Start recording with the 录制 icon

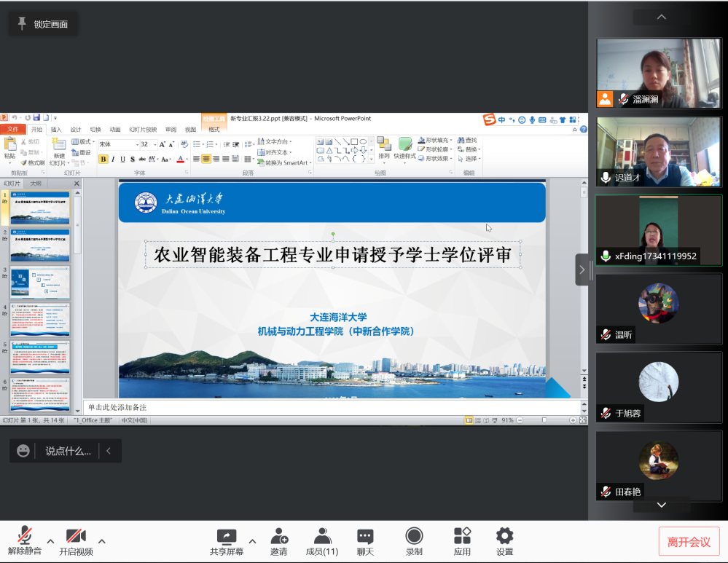click(x=414, y=537)
